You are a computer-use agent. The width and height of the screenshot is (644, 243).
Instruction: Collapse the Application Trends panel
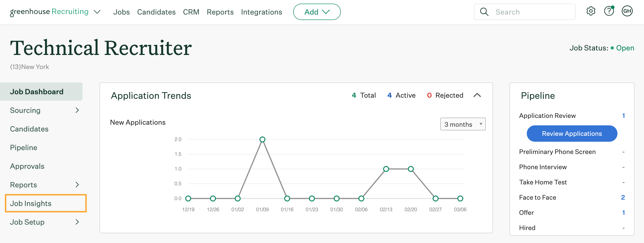point(477,95)
